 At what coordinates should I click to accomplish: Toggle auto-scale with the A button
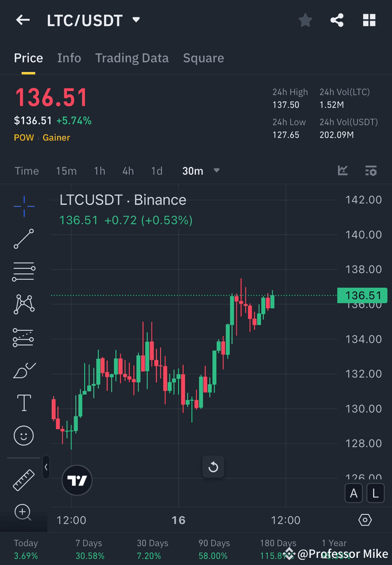click(x=354, y=493)
